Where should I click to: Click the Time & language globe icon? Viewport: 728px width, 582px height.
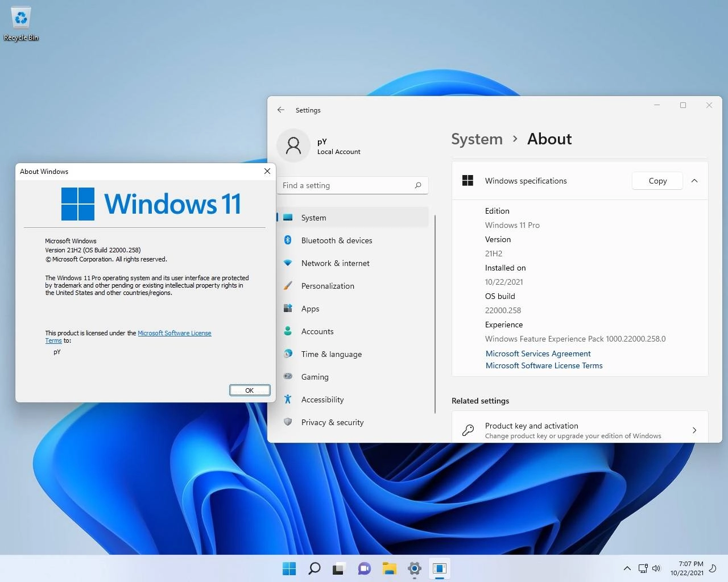288,354
